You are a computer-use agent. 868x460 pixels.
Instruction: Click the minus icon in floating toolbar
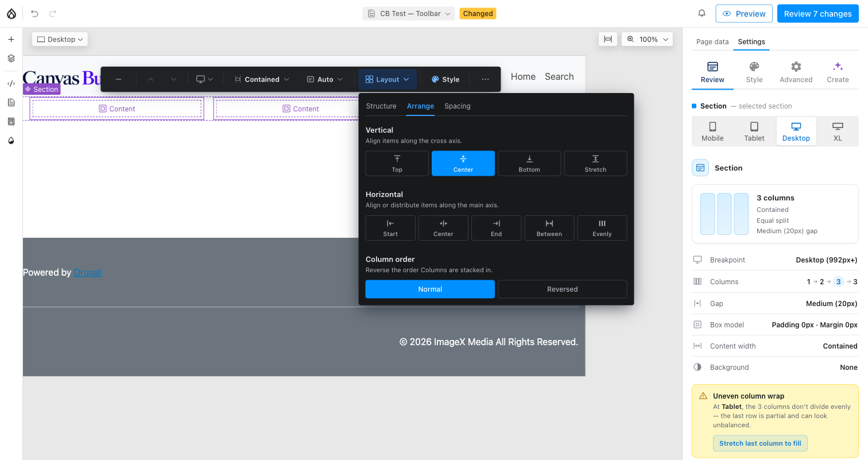pyautogui.click(x=118, y=79)
